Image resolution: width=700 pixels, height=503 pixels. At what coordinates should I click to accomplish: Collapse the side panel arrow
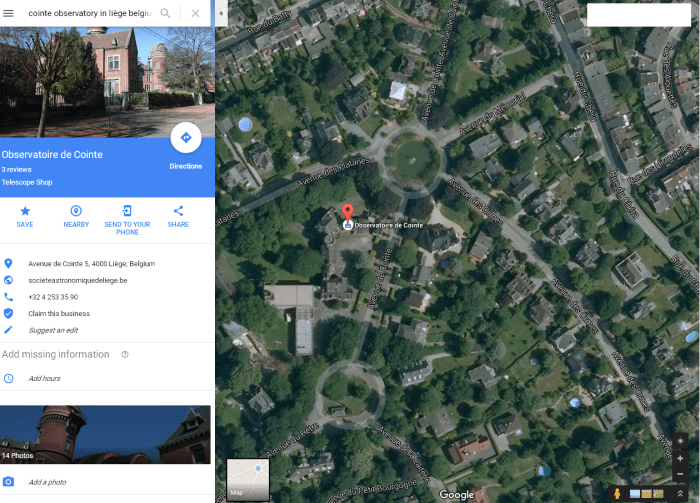point(221,13)
